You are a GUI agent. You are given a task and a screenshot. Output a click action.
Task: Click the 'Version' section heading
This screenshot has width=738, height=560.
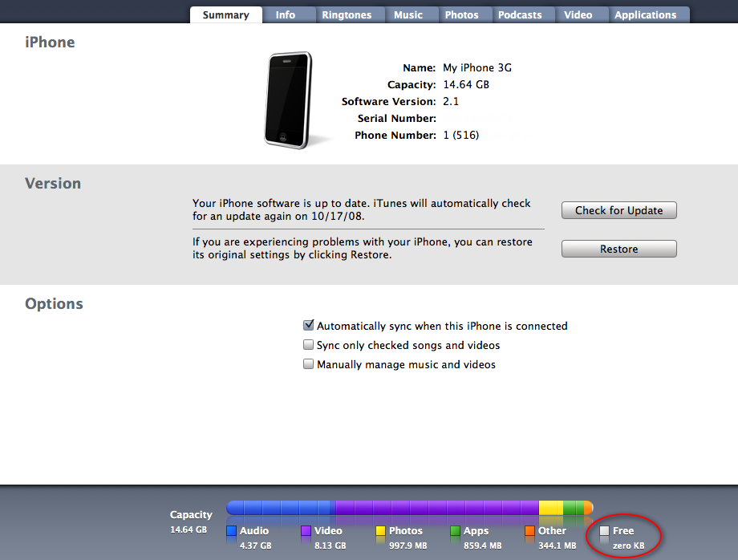pos(53,183)
